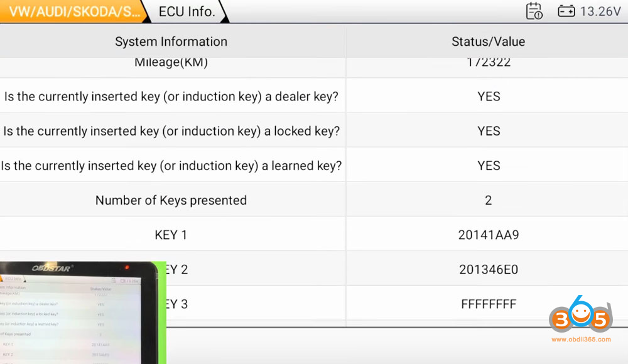
Task: Click the KEY 3 value FFFFFFFF
Action: (488, 304)
